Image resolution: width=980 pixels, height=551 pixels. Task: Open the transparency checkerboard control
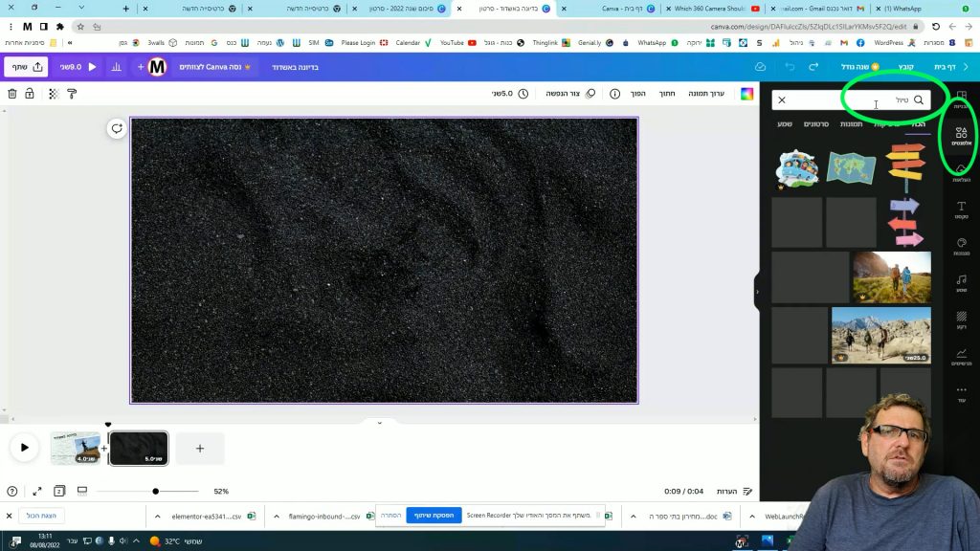click(x=54, y=94)
